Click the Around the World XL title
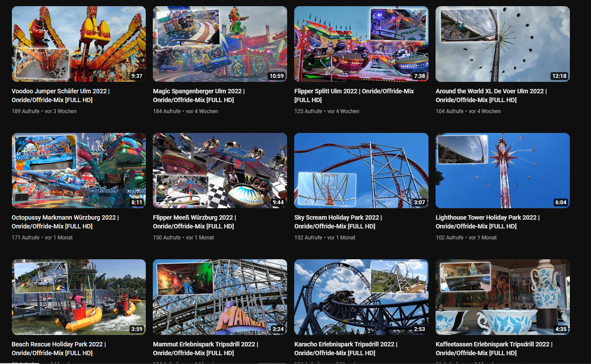Screen dimensions: 591x364 [x=491, y=96]
